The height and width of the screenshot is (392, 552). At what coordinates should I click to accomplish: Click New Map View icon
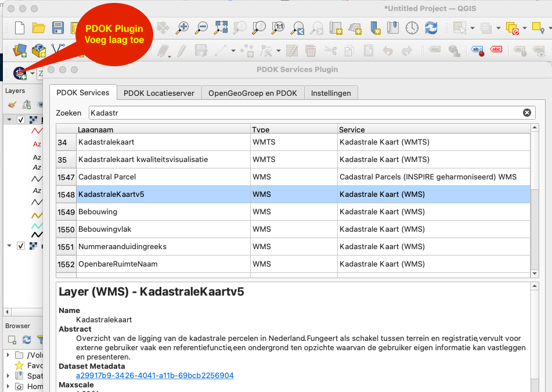(x=335, y=28)
